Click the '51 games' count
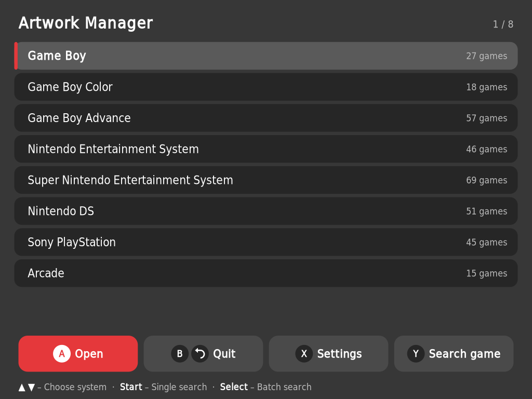This screenshot has height=399, width=532. [486, 211]
